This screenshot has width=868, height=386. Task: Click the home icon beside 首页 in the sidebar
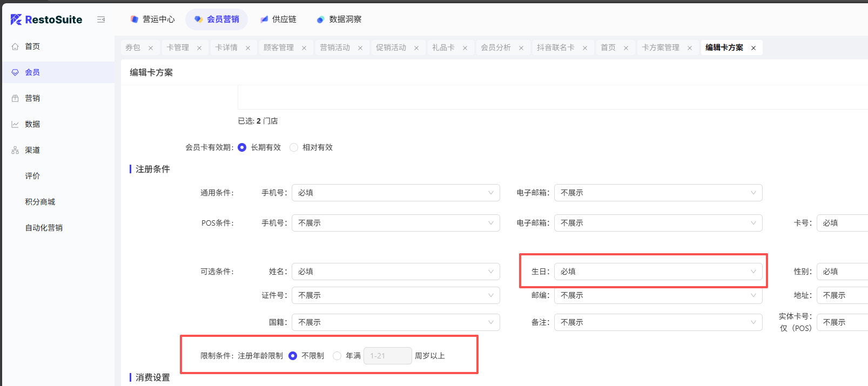tap(15, 46)
